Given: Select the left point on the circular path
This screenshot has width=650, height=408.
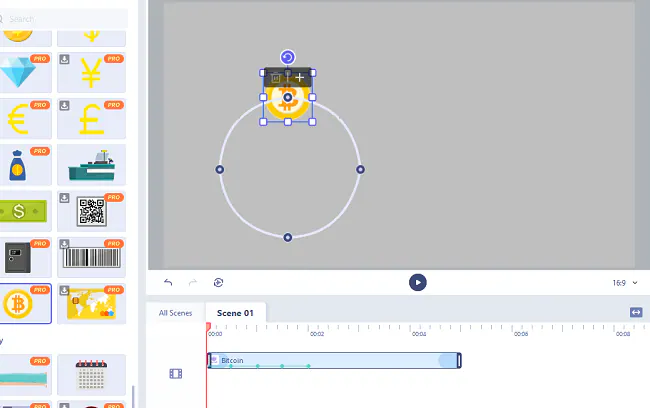Looking at the screenshot, I should coord(220,170).
